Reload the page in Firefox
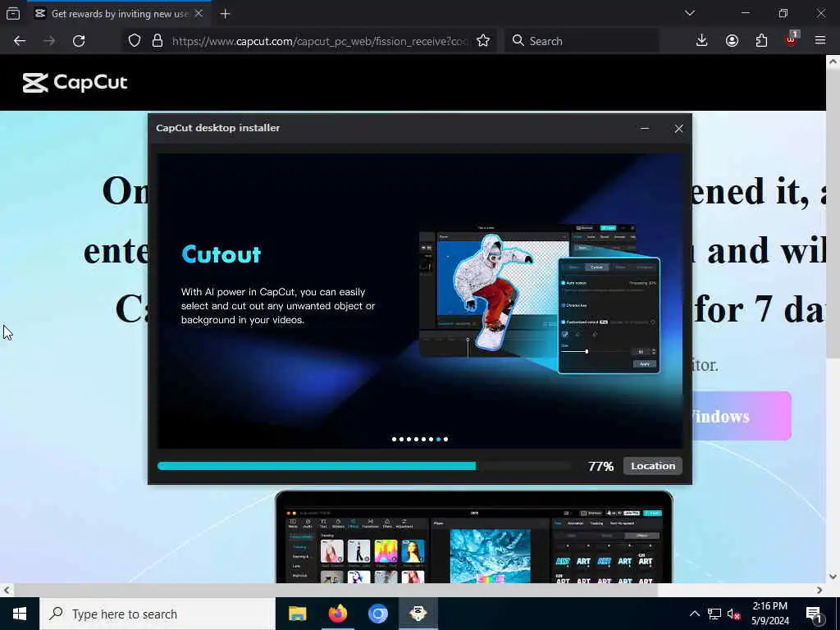 (x=79, y=41)
